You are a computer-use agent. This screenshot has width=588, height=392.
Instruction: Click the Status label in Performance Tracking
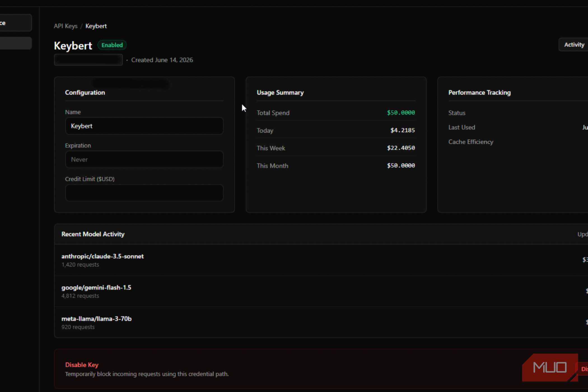click(457, 113)
